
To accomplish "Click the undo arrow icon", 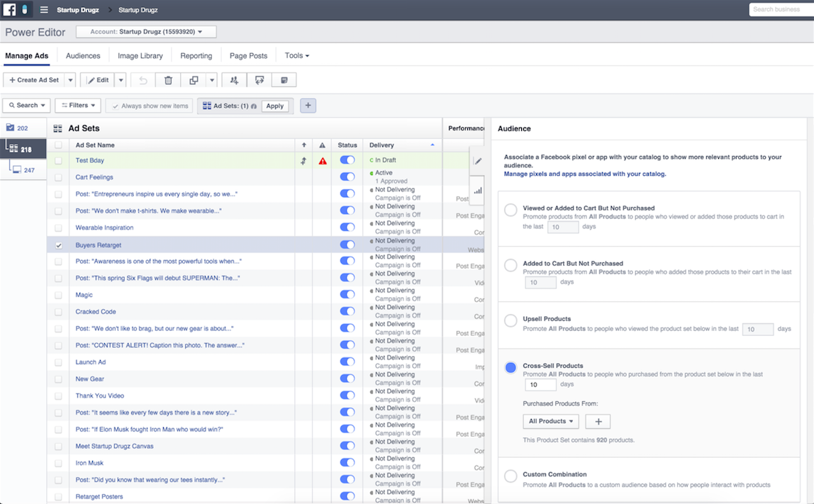I will point(143,80).
